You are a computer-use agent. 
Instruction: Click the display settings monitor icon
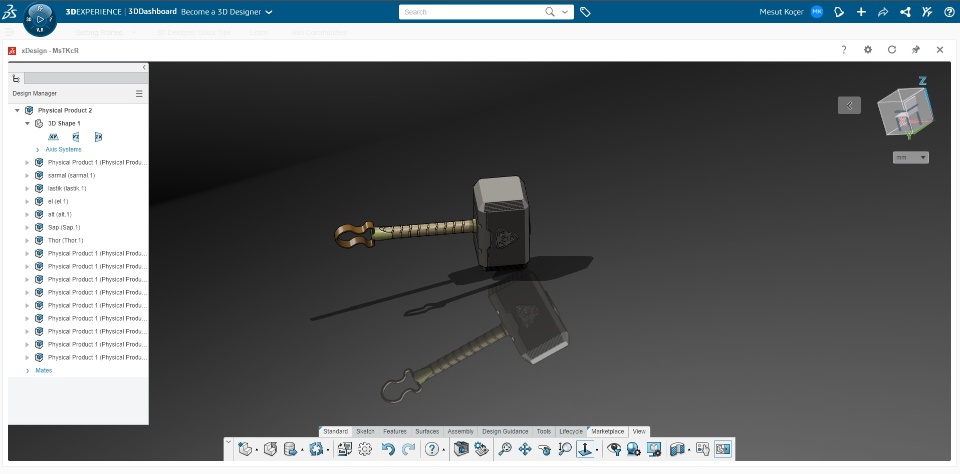pos(654,450)
